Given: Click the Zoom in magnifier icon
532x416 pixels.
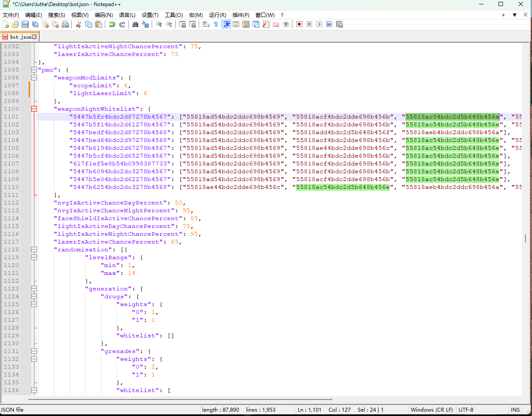Looking at the screenshot, I should [159, 24].
